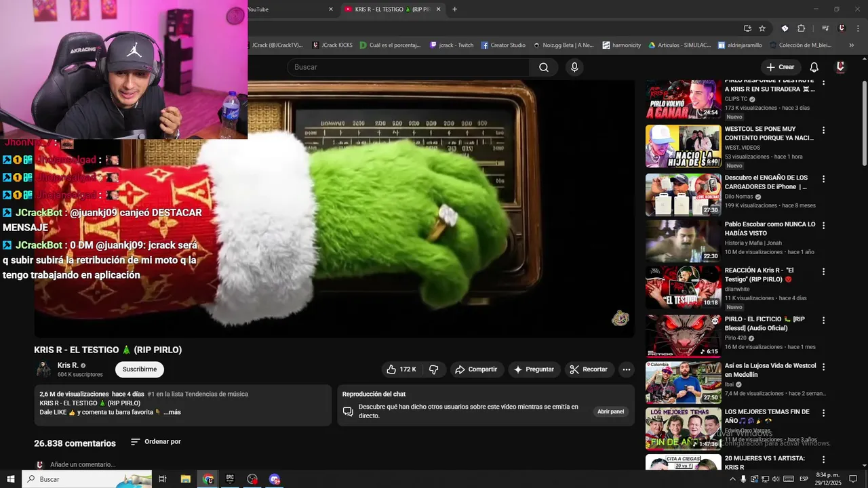868x488 pixels.
Task: Open YouTube notifications bell
Action: click(814, 67)
